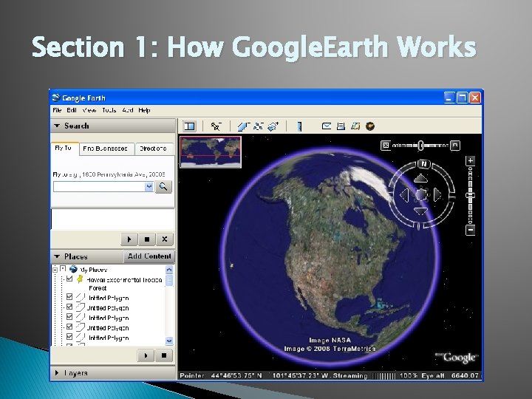
Task: Click stop button in Search panel
Action: 147,239
